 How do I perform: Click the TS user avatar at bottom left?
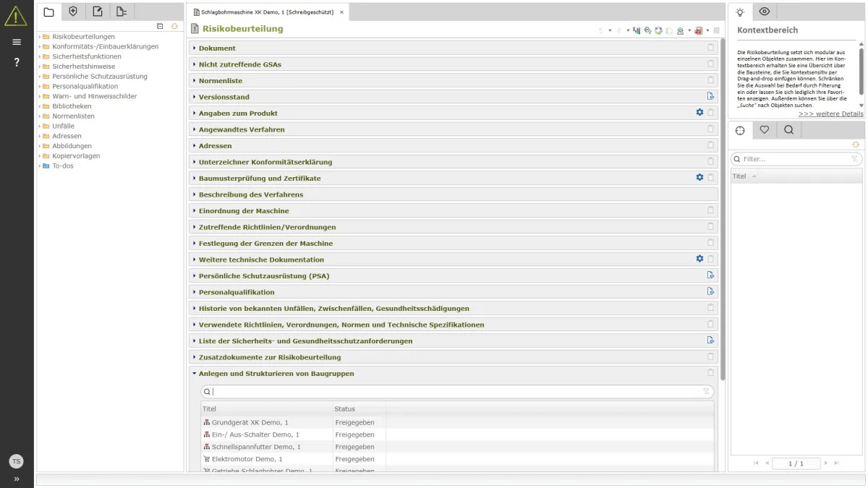tap(16, 461)
